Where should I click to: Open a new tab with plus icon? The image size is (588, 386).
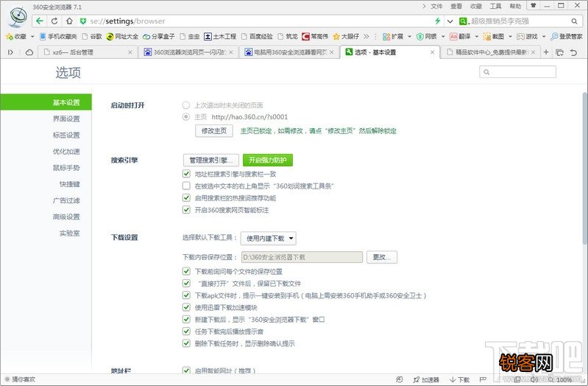(x=546, y=52)
